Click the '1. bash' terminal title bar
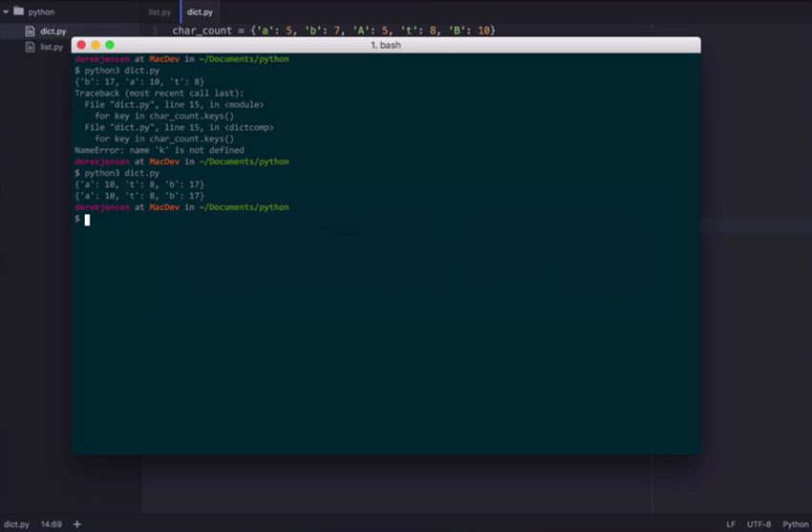Image resolution: width=812 pixels, height=532 pixels. 386,45
